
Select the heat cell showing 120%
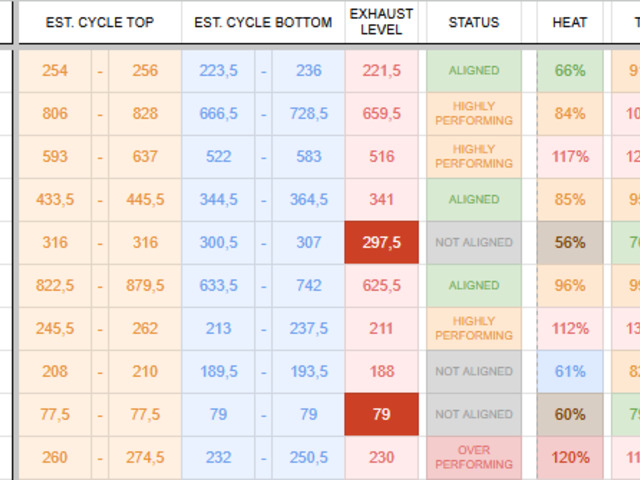[570, 457]
